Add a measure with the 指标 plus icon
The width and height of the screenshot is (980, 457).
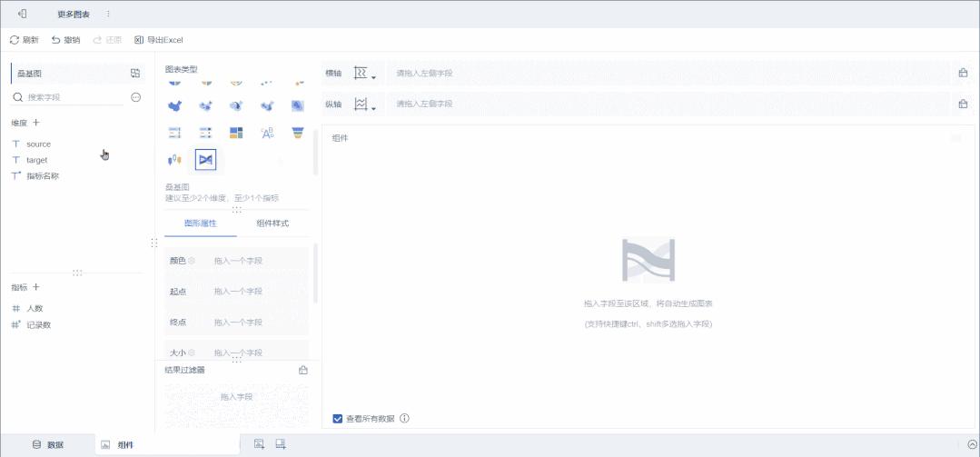[x=36, y=287]
